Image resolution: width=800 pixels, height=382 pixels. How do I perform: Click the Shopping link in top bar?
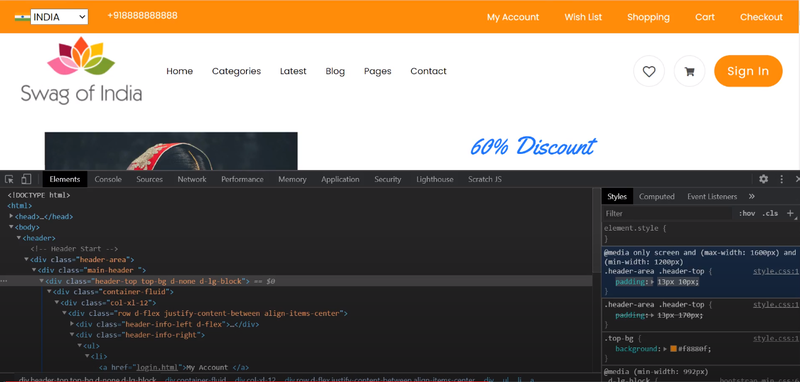click(648, 17)
